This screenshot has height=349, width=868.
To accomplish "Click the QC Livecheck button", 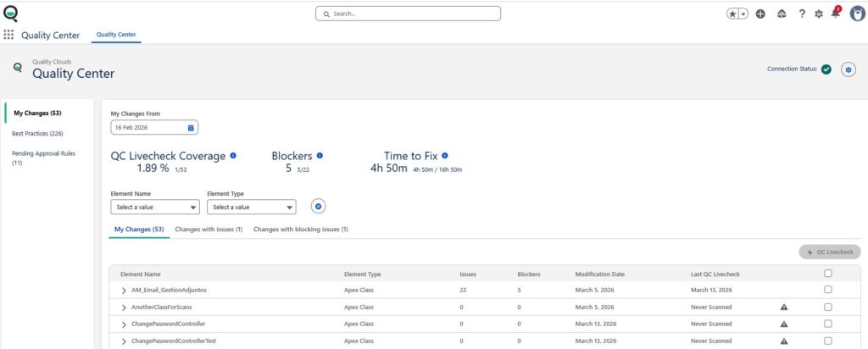I will [829, 252].
